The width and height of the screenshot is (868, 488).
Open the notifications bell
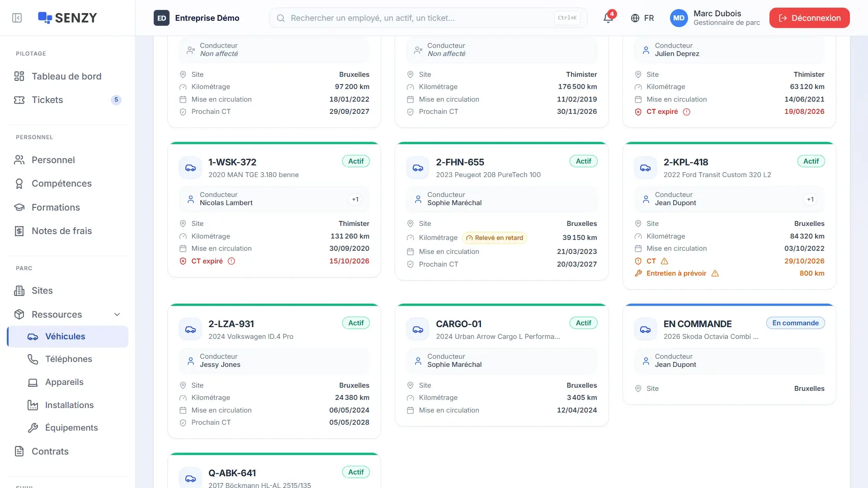point(608,18)
